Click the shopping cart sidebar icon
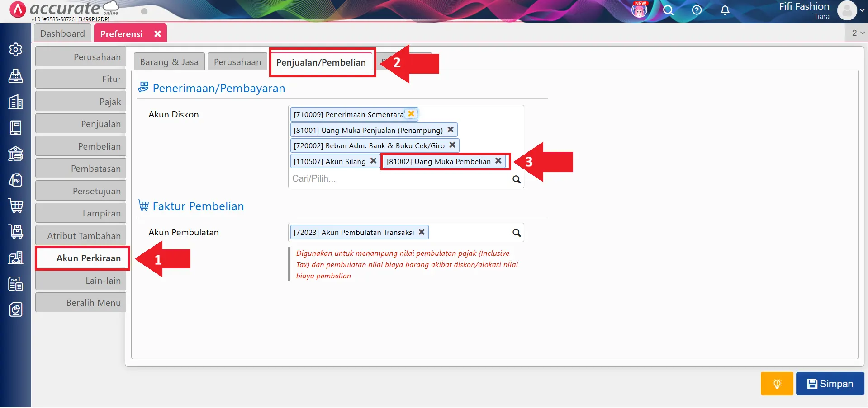 point(16,206)
